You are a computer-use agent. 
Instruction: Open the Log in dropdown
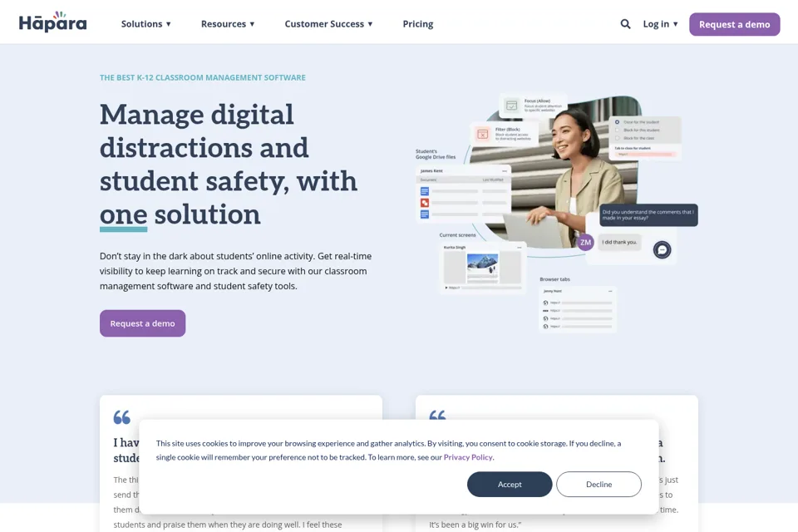(660, 24)
